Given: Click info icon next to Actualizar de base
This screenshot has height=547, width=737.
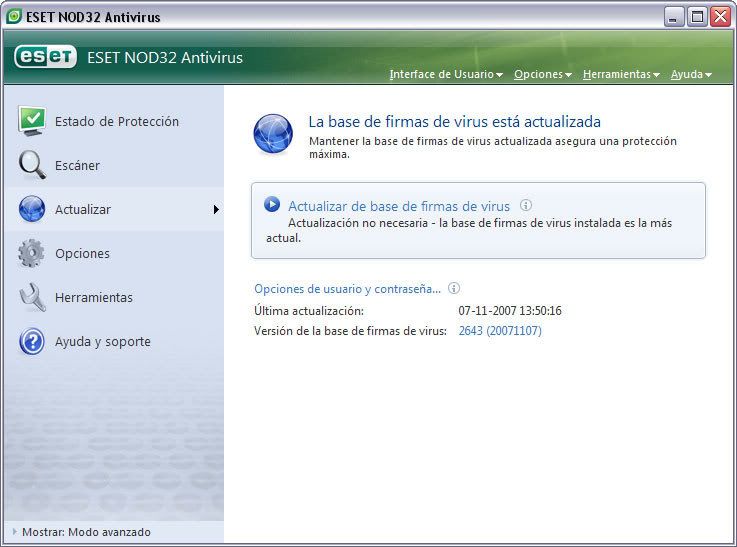Looking at the screenshot, I should pos(526,205).
